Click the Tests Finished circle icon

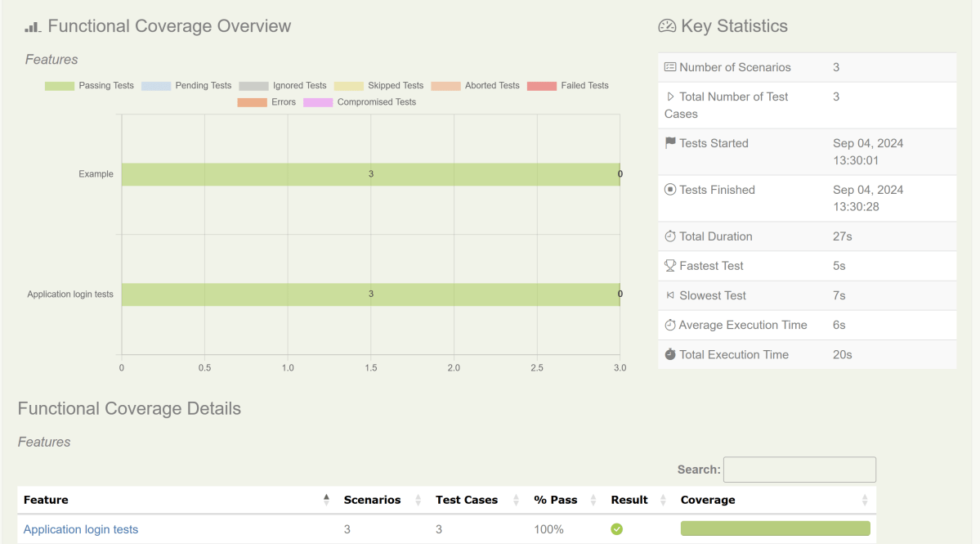670,190
